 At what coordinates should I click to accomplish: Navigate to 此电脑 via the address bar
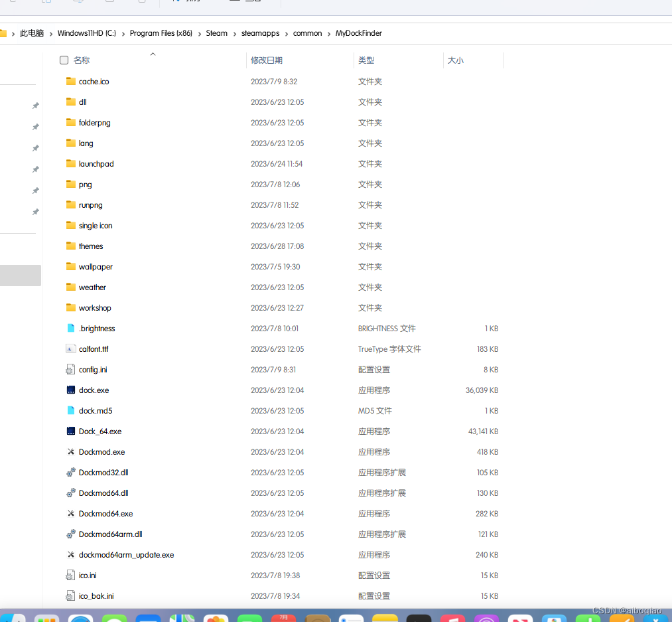coord(31,33)
